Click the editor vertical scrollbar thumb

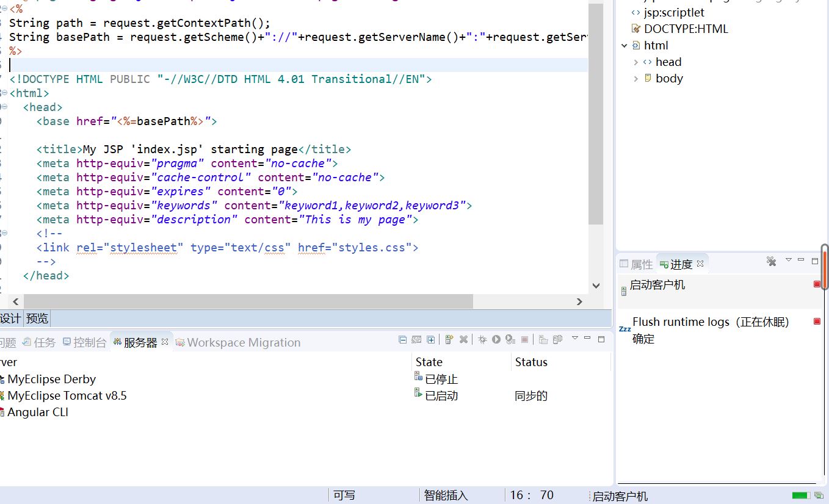tap(596, 113)
